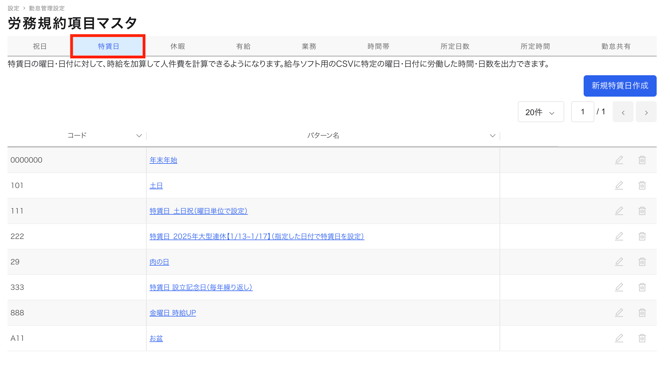Click the 勤怠管理設定 breadcrumb
Image resolution: width=670 pixels, height=368 pixels.
(47, 8)
